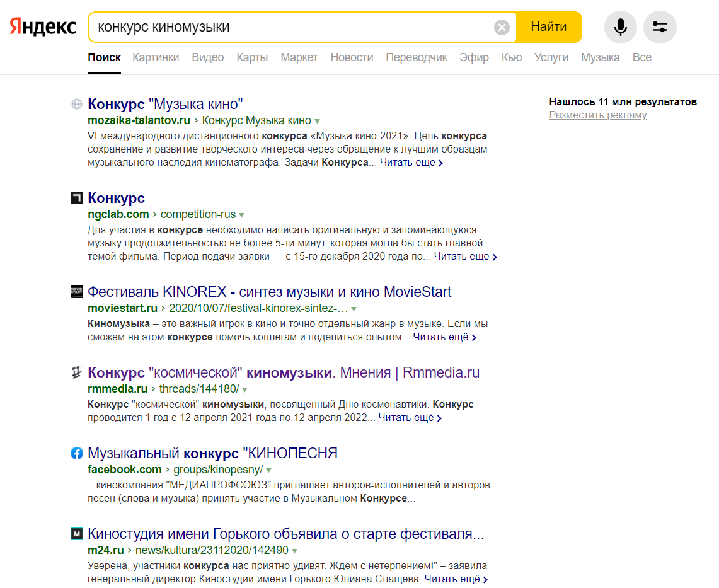Viewport: 719px width, 588px height.
Task: Click news/kultura/23112020/142490 breadcrumb
Action: pyautogui.click(x=212, y=550)
